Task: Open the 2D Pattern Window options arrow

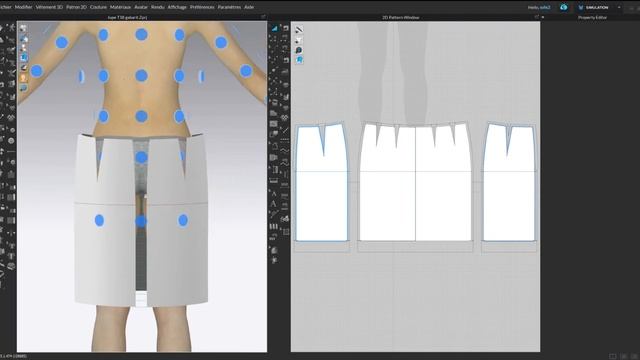Action: coord(542,18)
